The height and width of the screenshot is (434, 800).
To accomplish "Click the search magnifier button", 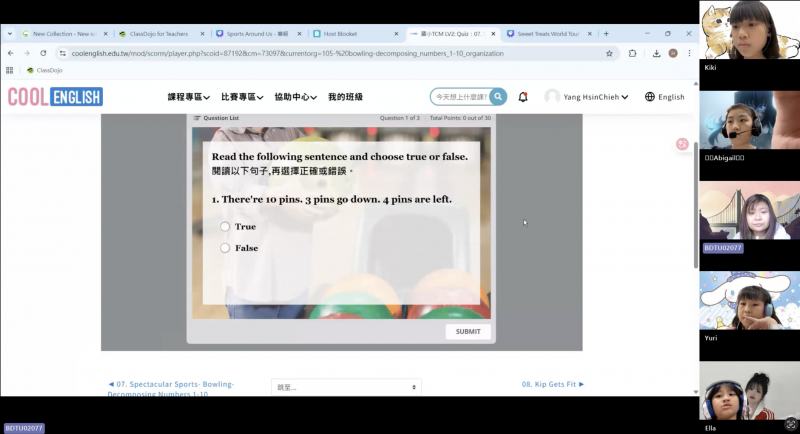I will point(498,96).
